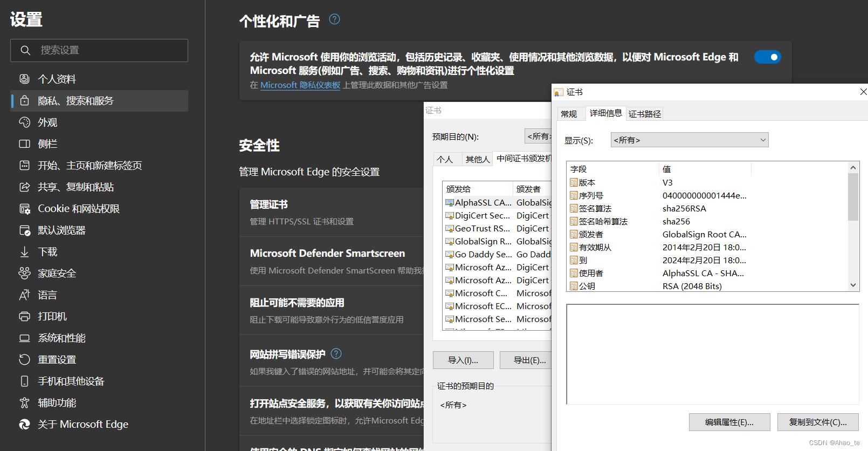Click the certificate icon of Go Daddy row
The image size is (868, 451).
pos(450,255)
